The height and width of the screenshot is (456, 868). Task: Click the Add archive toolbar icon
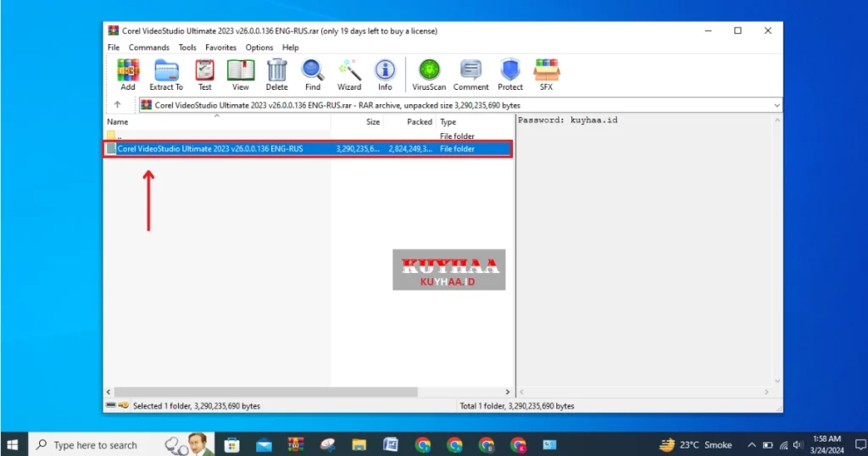click(128, 75)
